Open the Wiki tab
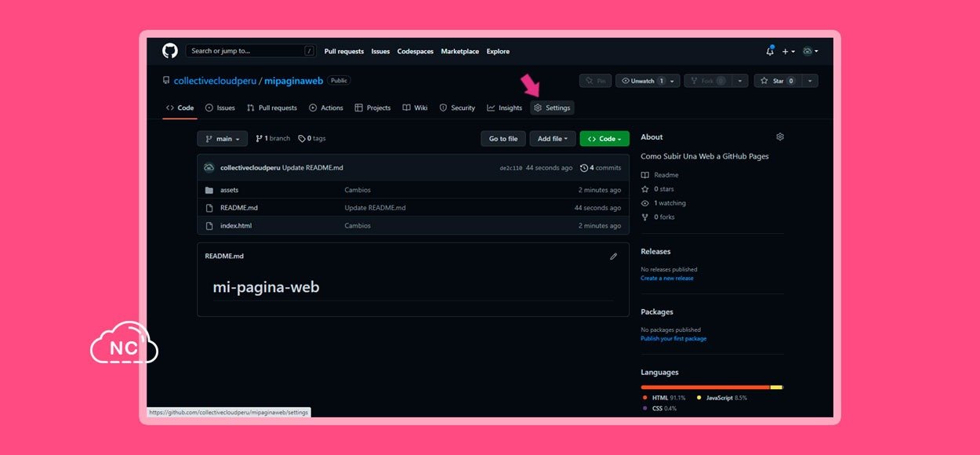This screenshot has width=980, height=455. click(416, 107)
